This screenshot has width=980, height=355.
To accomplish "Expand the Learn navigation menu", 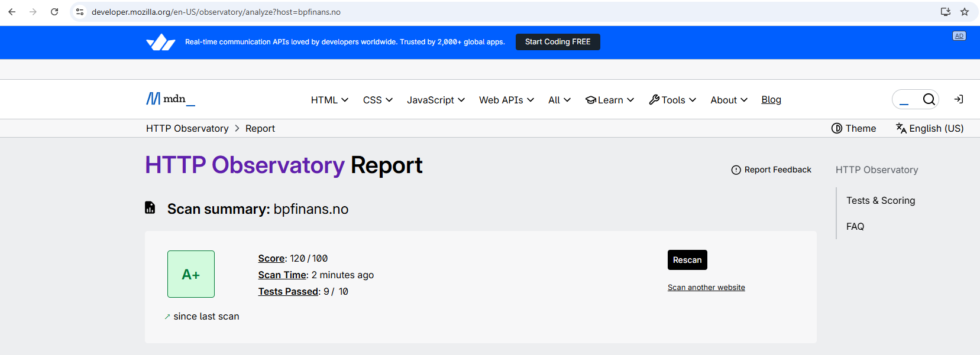I will pyautogui.click(x=610, y=100).
